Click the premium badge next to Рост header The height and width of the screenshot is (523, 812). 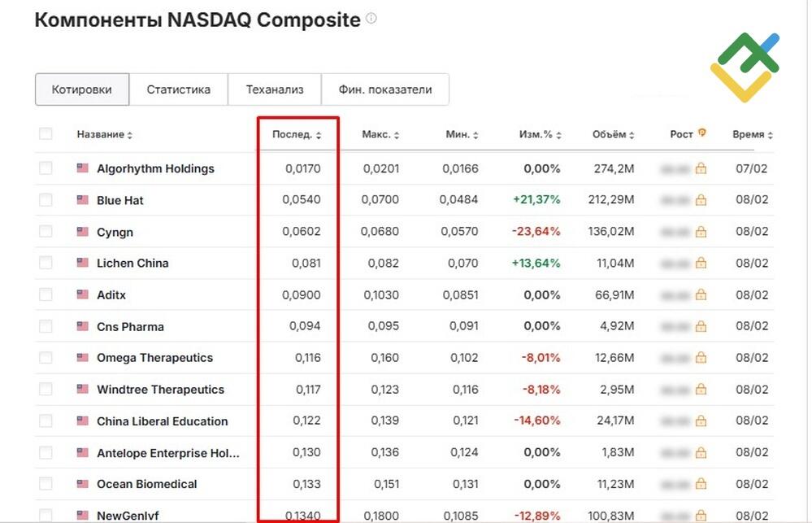click(701, 133)
